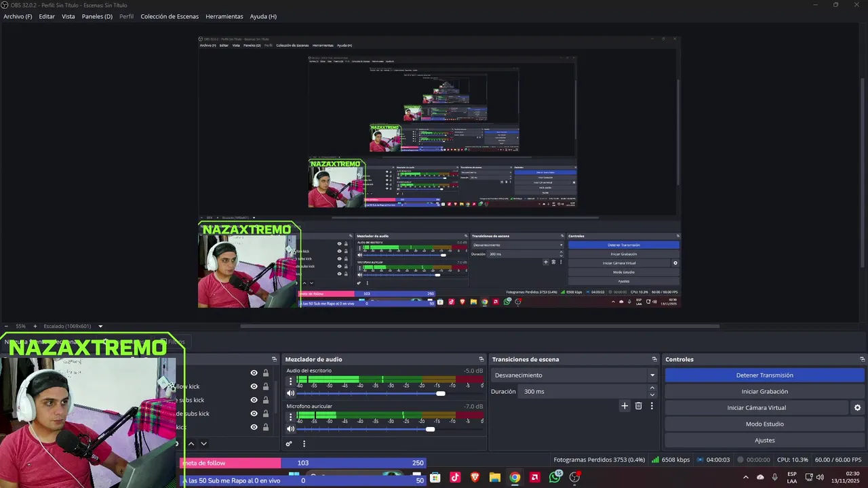868x488 pixels.
Task: Undock the Mezclador de audio panel
Action: pos(481,359)
